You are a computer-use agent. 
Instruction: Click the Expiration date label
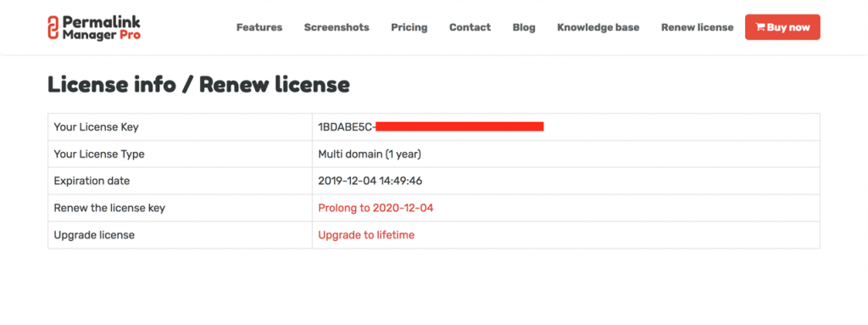92,181
